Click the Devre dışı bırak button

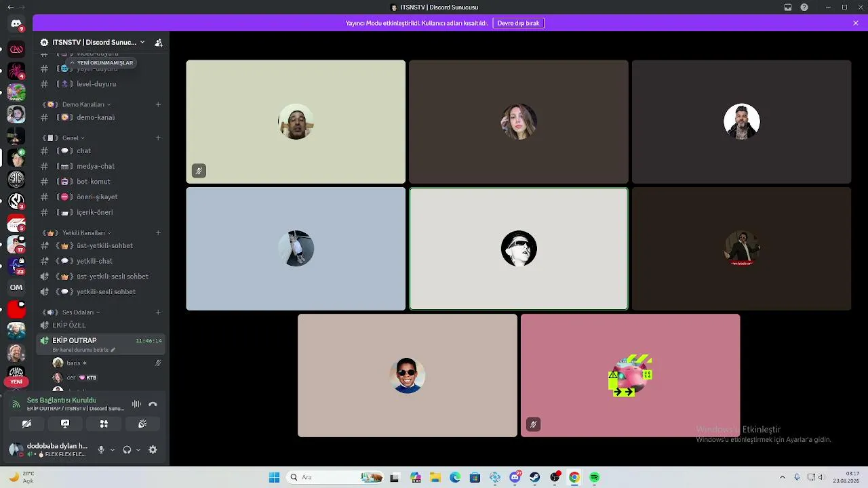coord(518,23)
